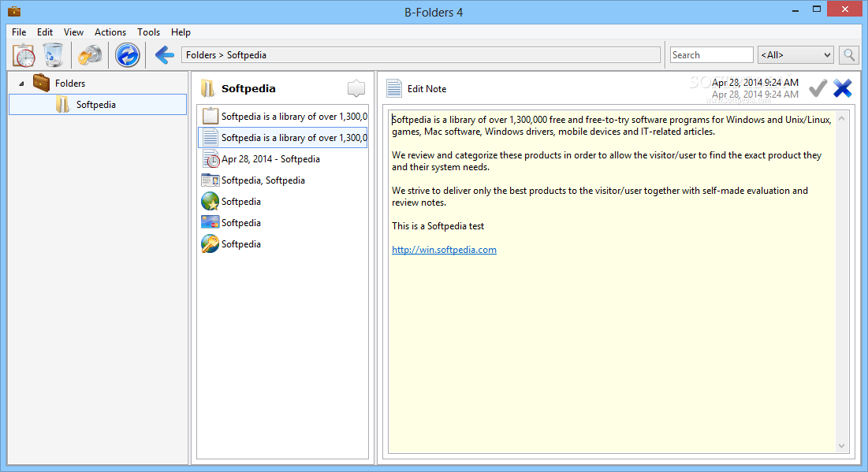Screen dimensions: 868x472
Task: Cancel note edit with blue X
Action: tap(843, 88)
